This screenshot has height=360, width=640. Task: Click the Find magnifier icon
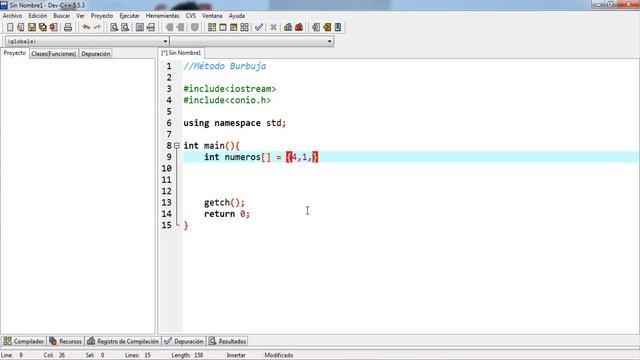point(114,27)
